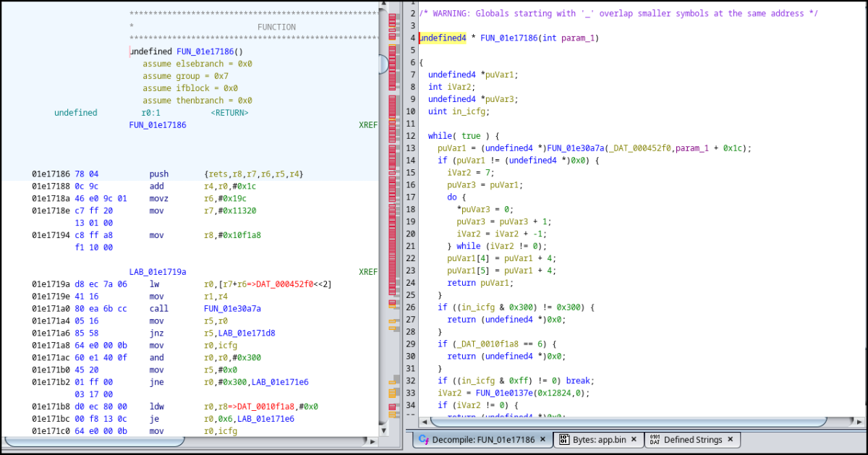Switch to the Bytes: app.bin tab
This screenshot has height=455, width=868.
595,439
